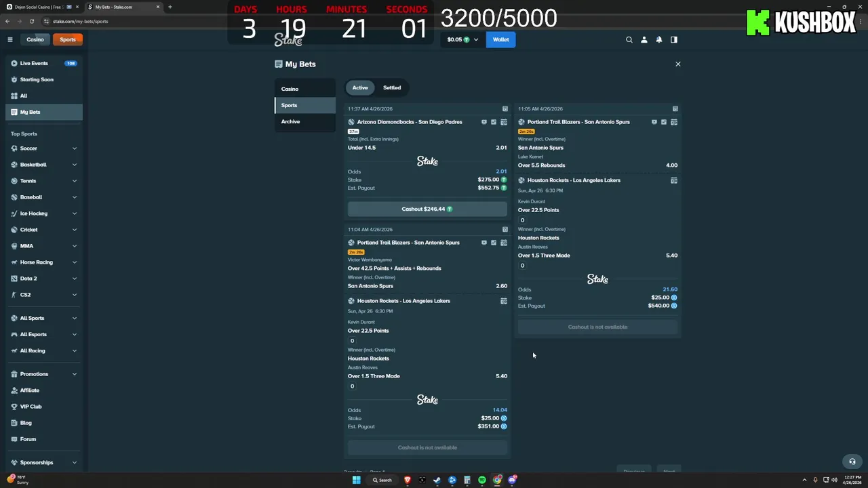Open the Blog link in sidebar
868x488 pixels.
click(x=26, y=423)
